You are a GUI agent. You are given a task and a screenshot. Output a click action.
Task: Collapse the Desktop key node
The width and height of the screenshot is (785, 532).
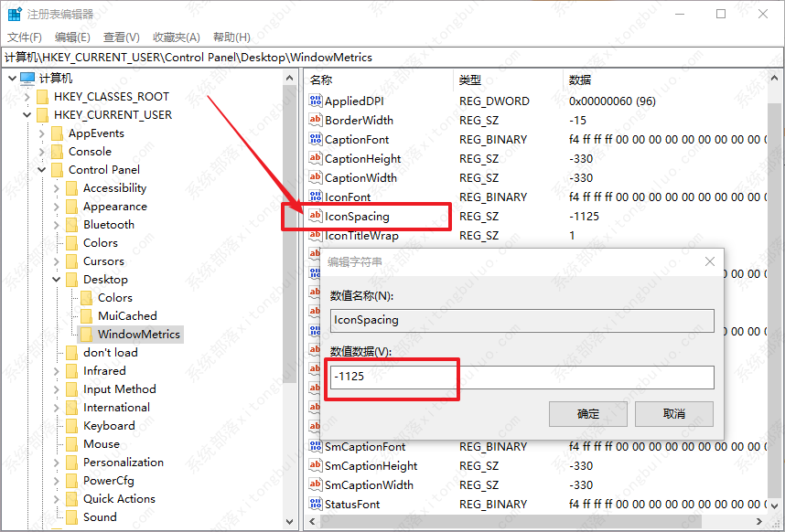click(56, 280)
